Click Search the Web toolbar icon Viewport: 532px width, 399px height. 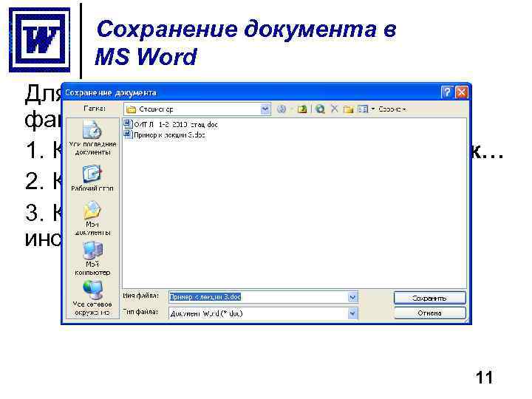click(x=320, y=109)
